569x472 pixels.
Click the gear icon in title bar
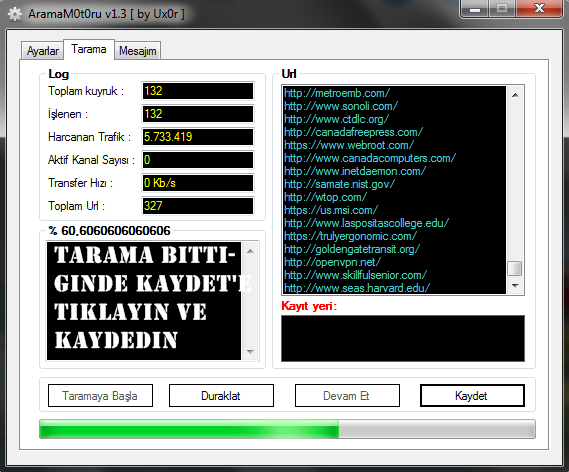click(x=15, y=14)
